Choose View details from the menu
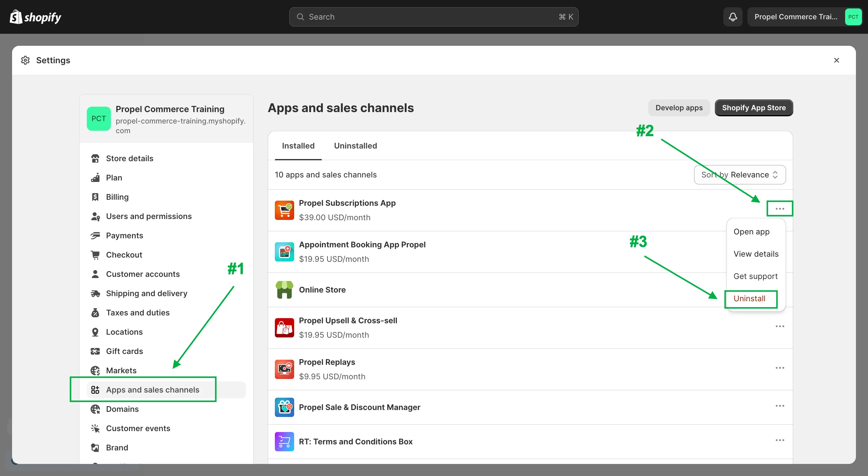The image size is (868, 476). coord(756,254)
